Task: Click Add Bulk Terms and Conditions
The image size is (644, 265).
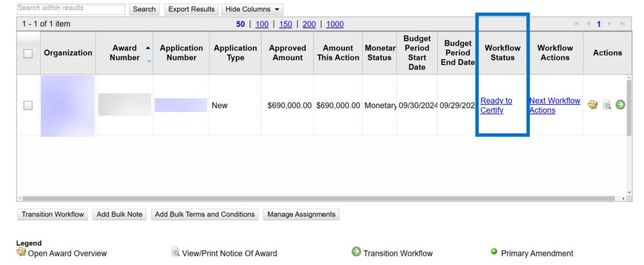Action: (x=204, y=214)
